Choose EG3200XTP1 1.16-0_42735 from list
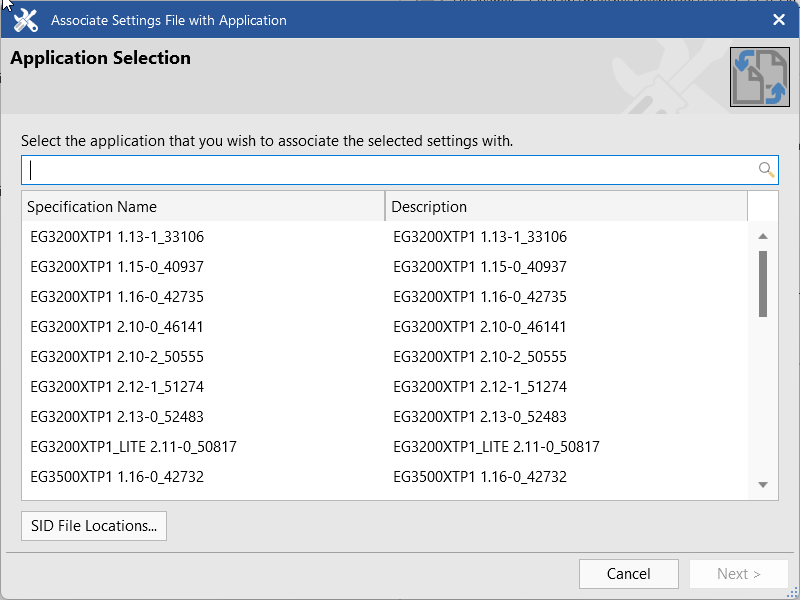This screenshot has height=600, width=800. coord(118,297)
